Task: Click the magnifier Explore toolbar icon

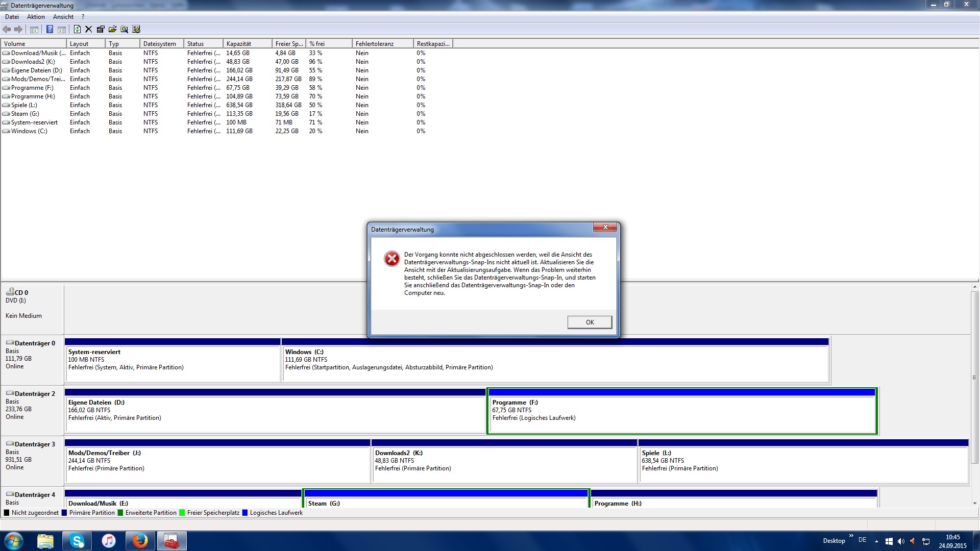Action: click(x=124, y=30)
